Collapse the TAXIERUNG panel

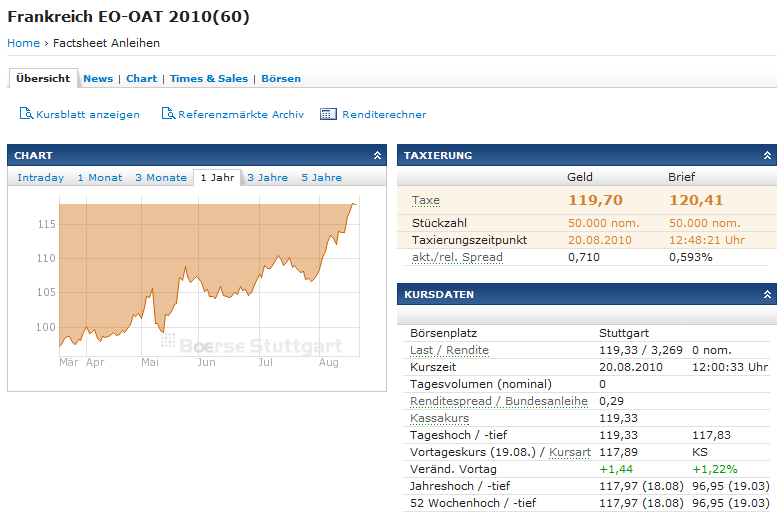[x=767, y=156]
